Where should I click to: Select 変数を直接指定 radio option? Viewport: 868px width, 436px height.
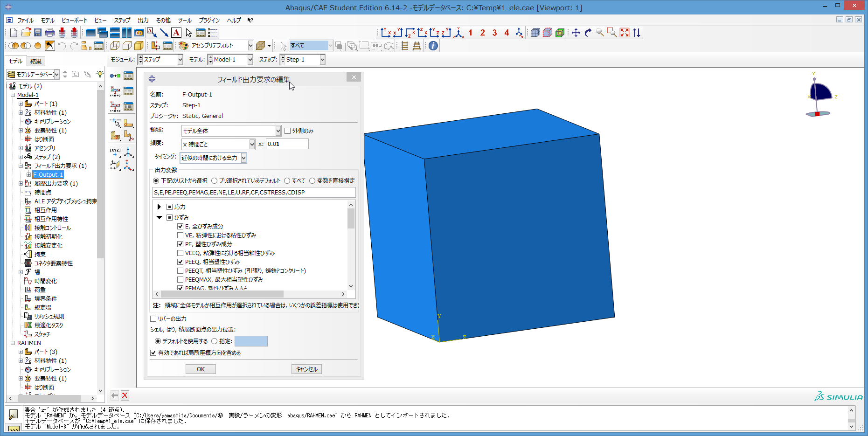pos(312,181)
